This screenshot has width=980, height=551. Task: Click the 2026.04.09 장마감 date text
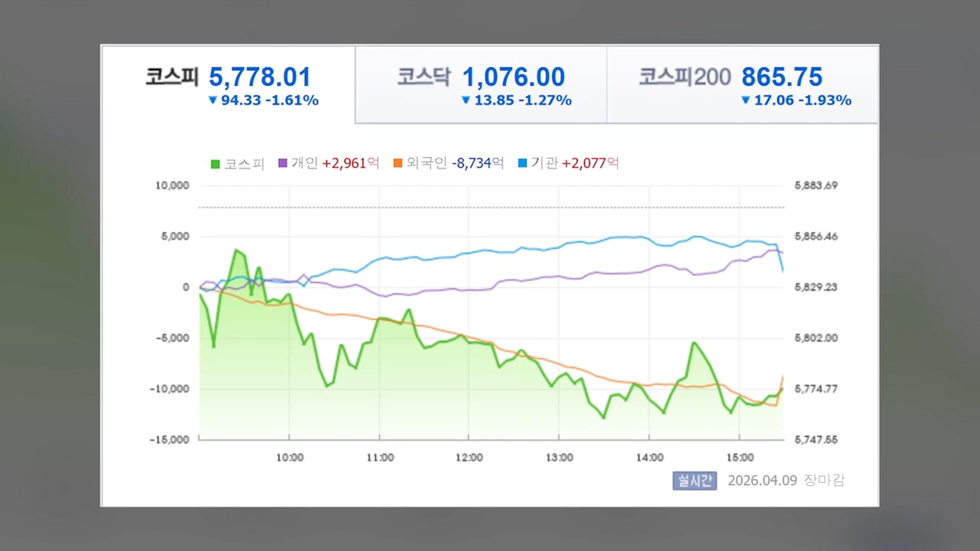[786, 481]
